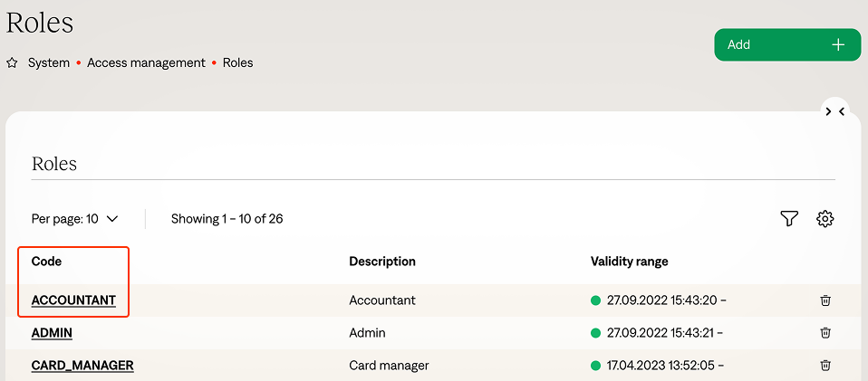Screen dimensions: 868x381
Task: Navigate to Access management breadcrumb
Action: point(146,63)
